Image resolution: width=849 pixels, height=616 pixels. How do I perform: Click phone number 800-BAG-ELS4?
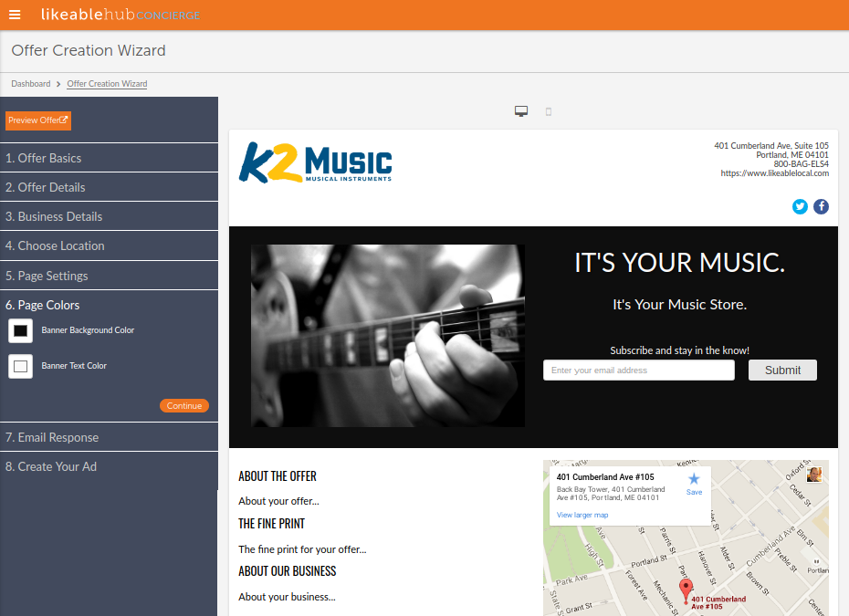[x=801, y=164]
